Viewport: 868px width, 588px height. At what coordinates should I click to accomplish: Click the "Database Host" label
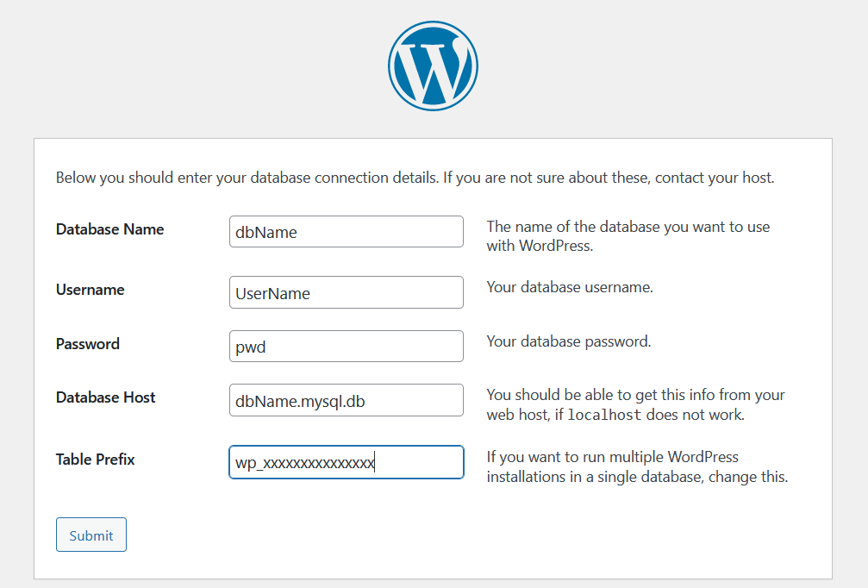[x=105, y=397]
